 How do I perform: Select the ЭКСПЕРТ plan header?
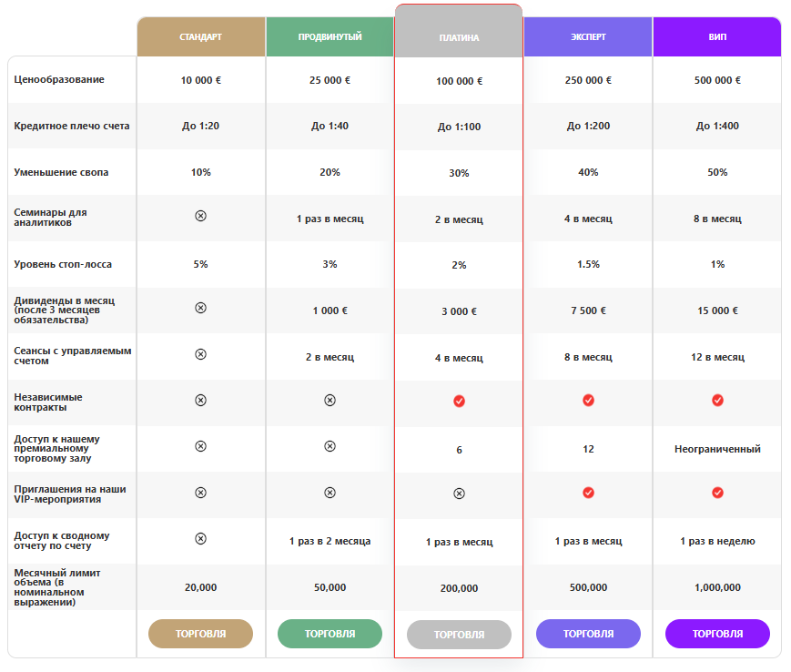[588, 36]
